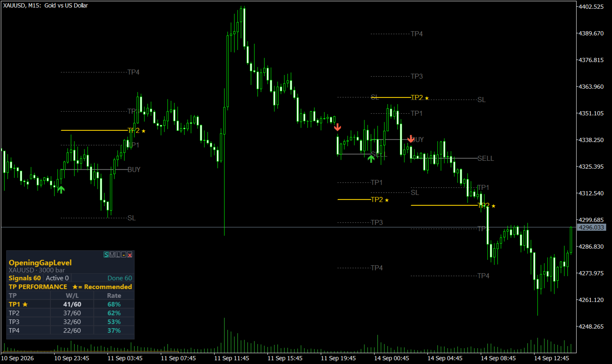612x364 pixels.
Task: Click the red sell arrow near 19:45
Action: [x=337, y=127]
